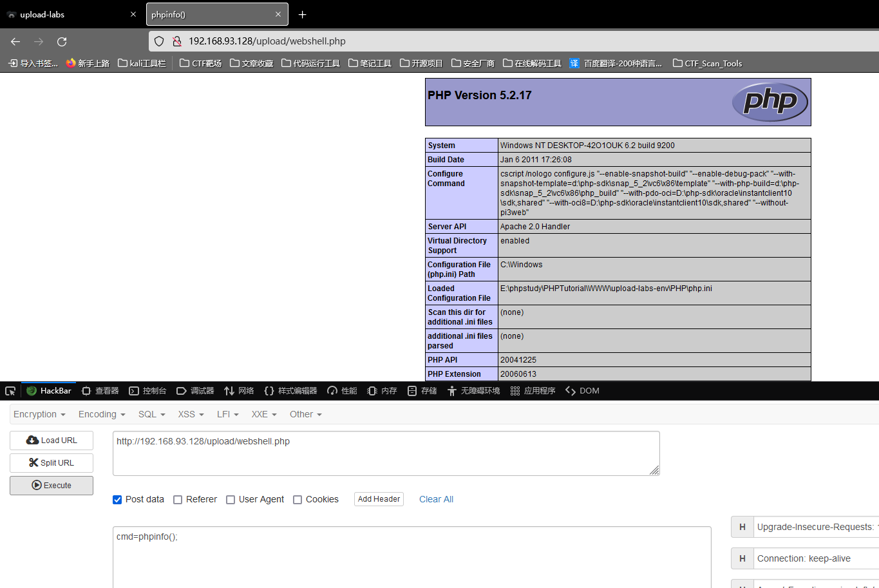Click the URL textarea resize grip

coord(654,470)
